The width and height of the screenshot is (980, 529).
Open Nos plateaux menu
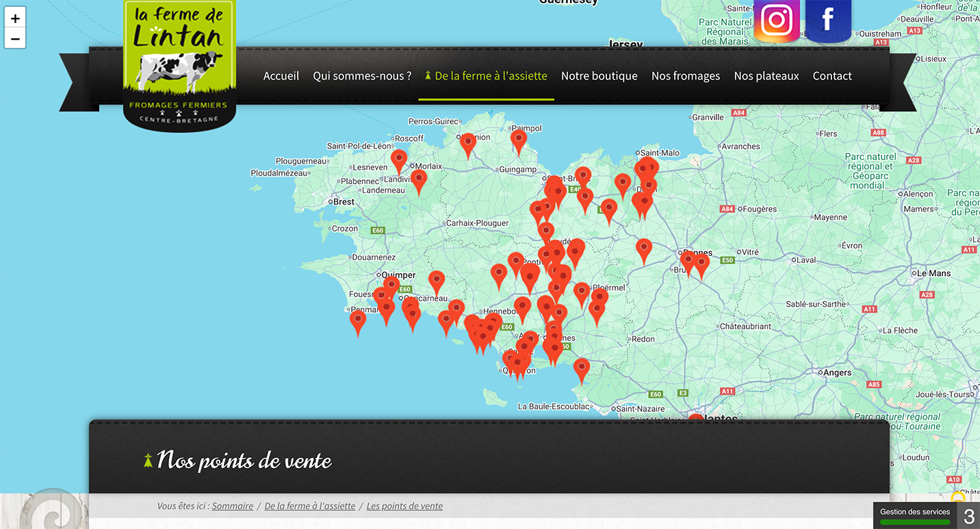(766, 76)
